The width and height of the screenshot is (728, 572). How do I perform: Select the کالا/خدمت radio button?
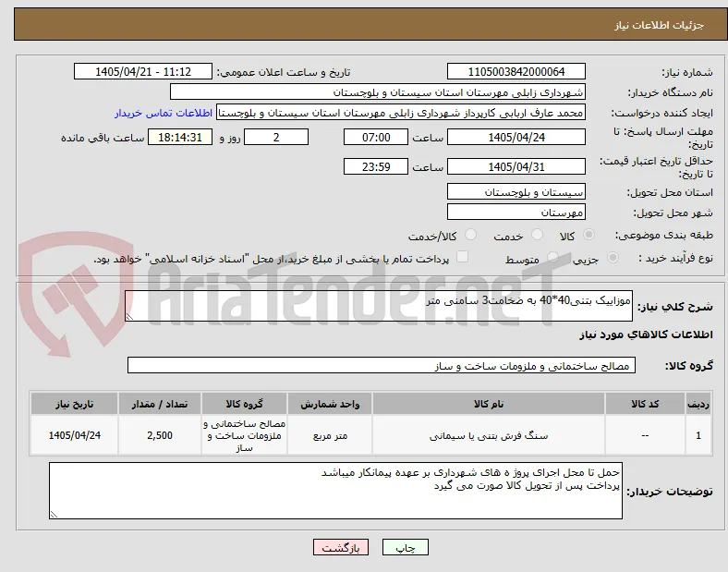point(471,235)
